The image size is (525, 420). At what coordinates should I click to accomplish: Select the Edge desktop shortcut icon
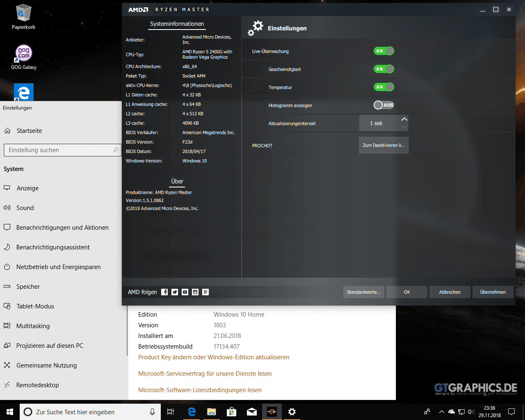point(24,93)
